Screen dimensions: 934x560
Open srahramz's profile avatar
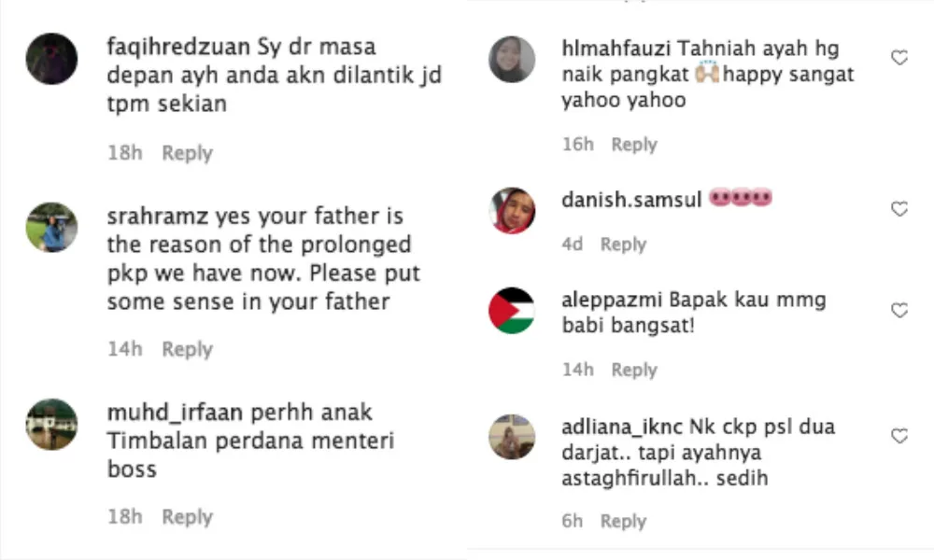[x=51, y=228]
